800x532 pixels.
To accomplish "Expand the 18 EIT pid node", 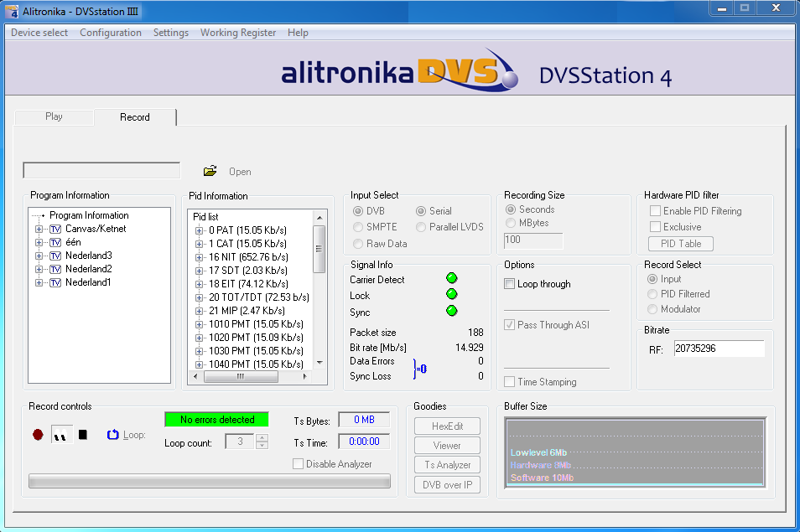I will [200, 284].
